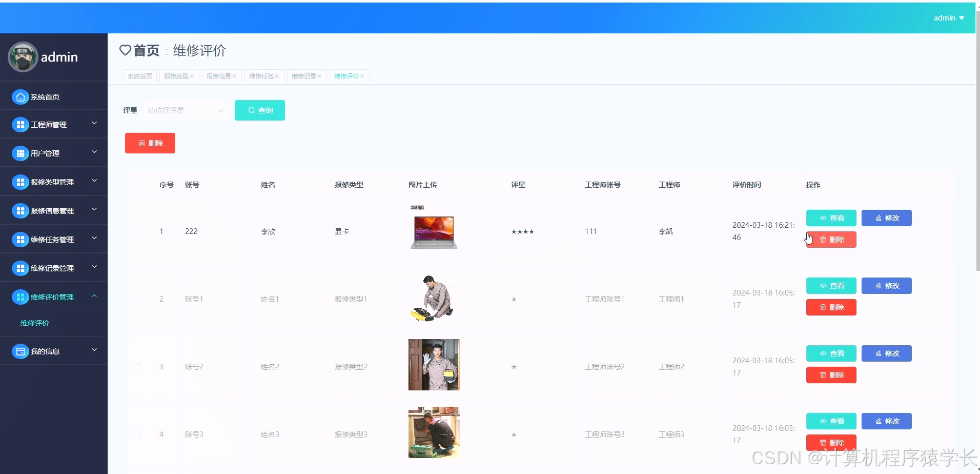The height and width of the screenshot is (474, 980).
Task: Check the checkbox for row 1 account 222
Action: 137,231
